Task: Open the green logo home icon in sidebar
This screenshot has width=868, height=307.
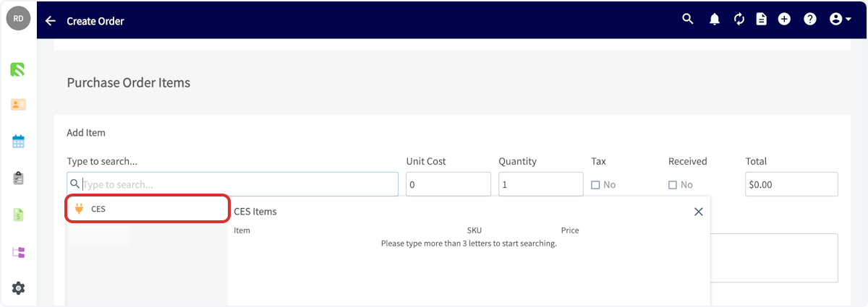Action: 18,70
